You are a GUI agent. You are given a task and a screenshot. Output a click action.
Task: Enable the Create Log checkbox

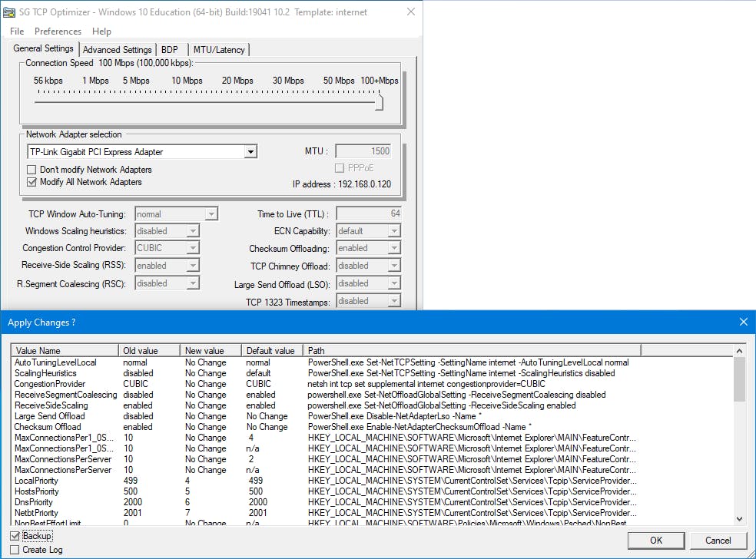click(16, 550)
